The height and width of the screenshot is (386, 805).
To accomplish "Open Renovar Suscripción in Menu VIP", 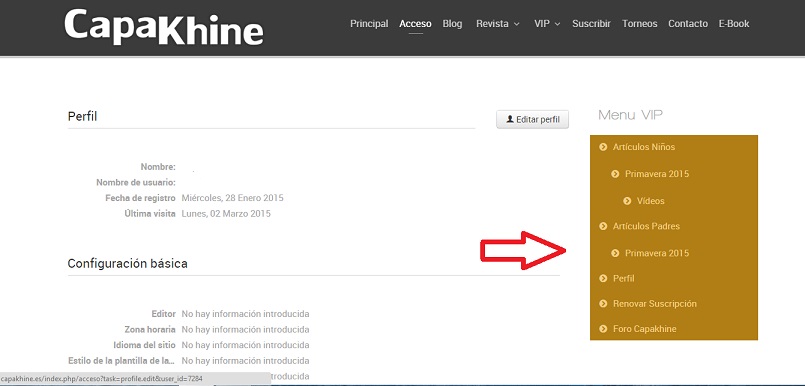I will point(655,303).
